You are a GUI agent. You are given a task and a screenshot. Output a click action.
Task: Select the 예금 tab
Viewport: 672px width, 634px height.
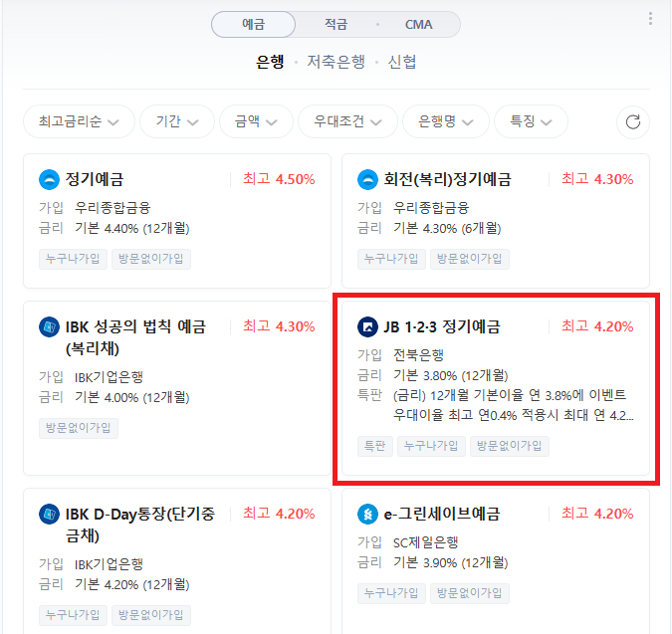[x=253, y=25]
